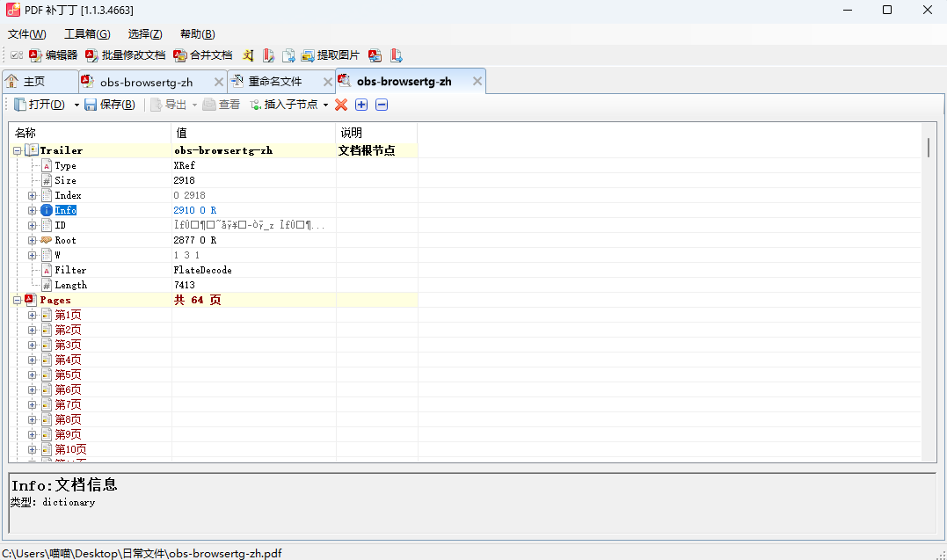Open the 工具箱 menu

click(87, 34)
